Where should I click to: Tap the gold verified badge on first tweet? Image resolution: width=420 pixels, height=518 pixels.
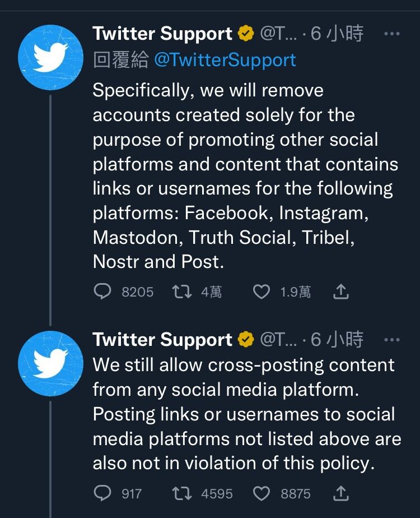click(x=245, y=34)
